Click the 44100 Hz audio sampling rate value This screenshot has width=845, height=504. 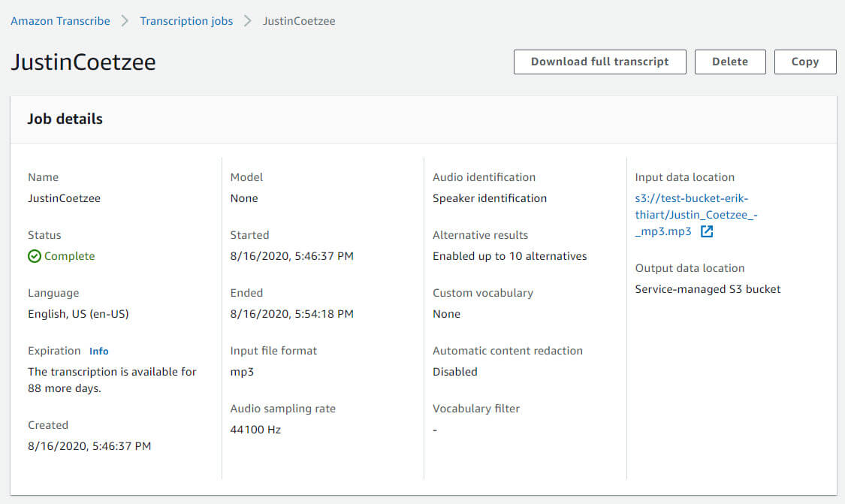[x=255, y=430]
